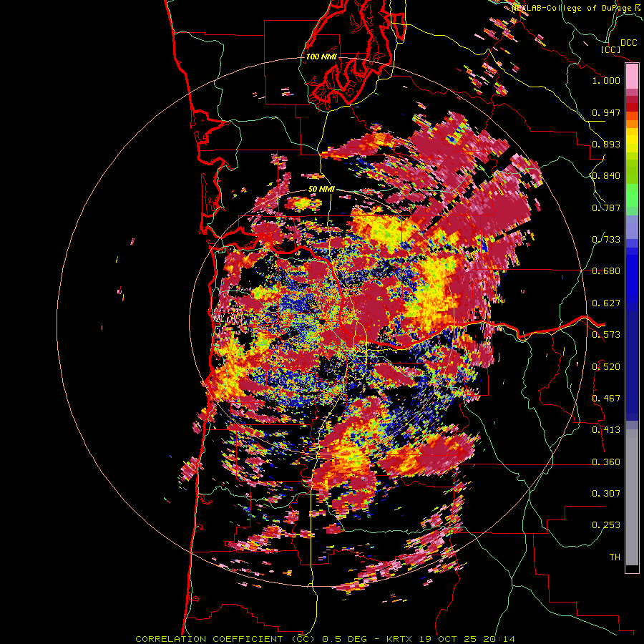This screenshot has width=644, height=644.
Task: Select the 0.253 color scale label
Action: tap(606, 525)
